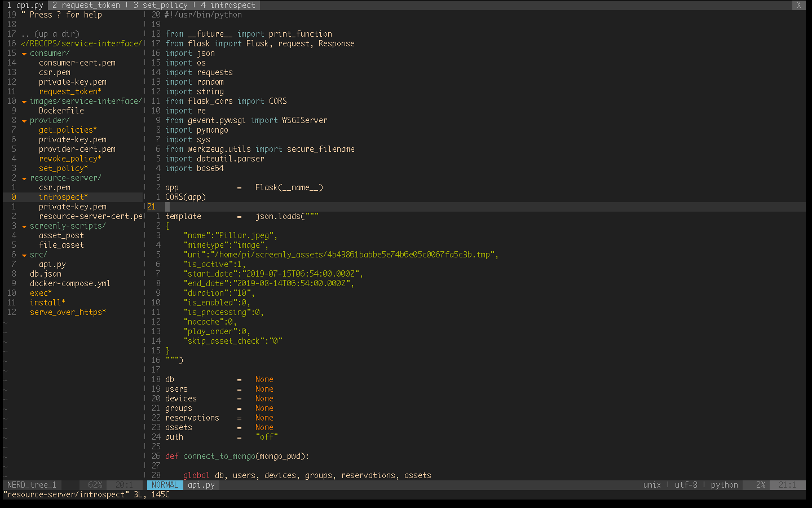Open the set_policy tab
Image resolution: width=812 pixels, height=508 pixels.
click(x=160, y=5)
